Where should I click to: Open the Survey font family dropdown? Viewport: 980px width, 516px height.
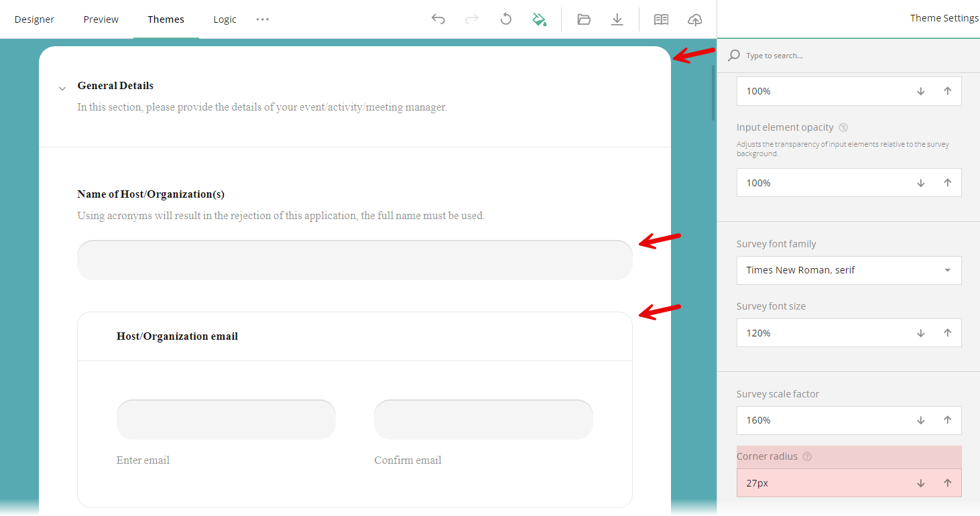point(849,270)
